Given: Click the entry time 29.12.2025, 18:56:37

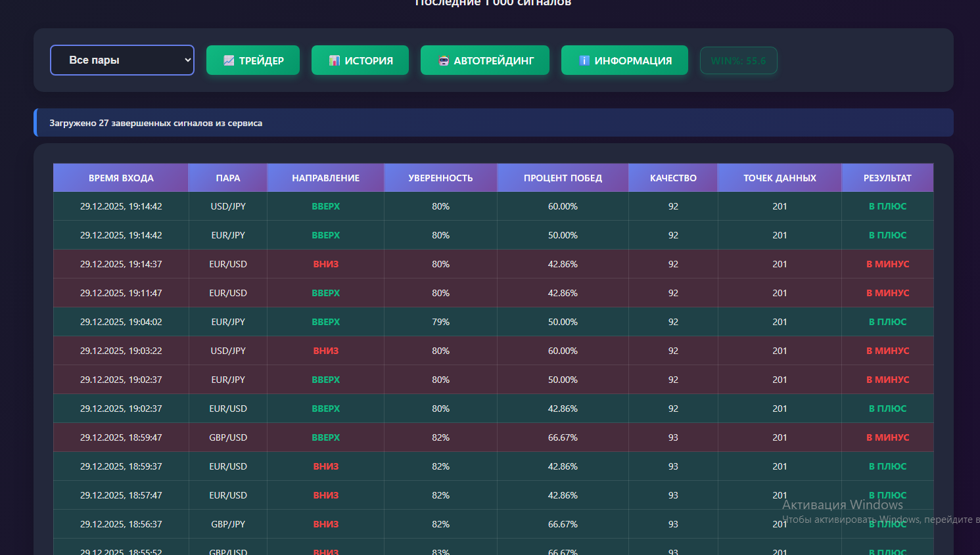Looking at the screenshot, I should (121, 524).
